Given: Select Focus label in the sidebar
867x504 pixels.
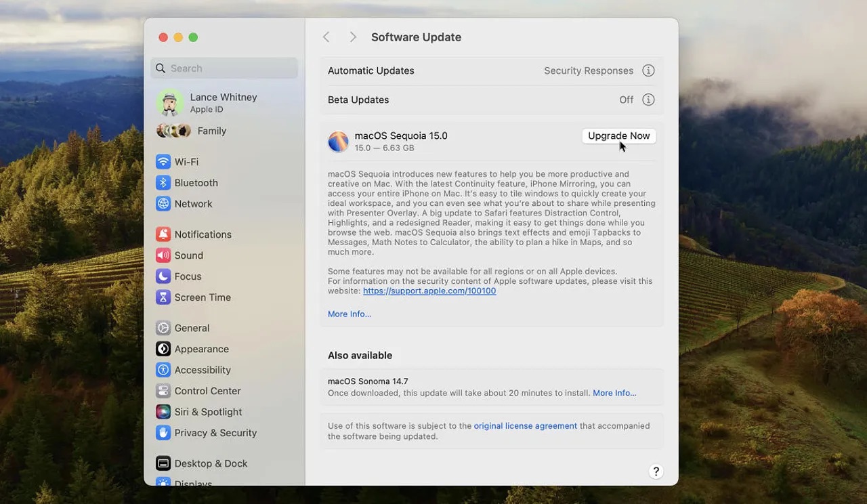Looking at the screenshot, I should pyautogui.click(x=188, y=276).
